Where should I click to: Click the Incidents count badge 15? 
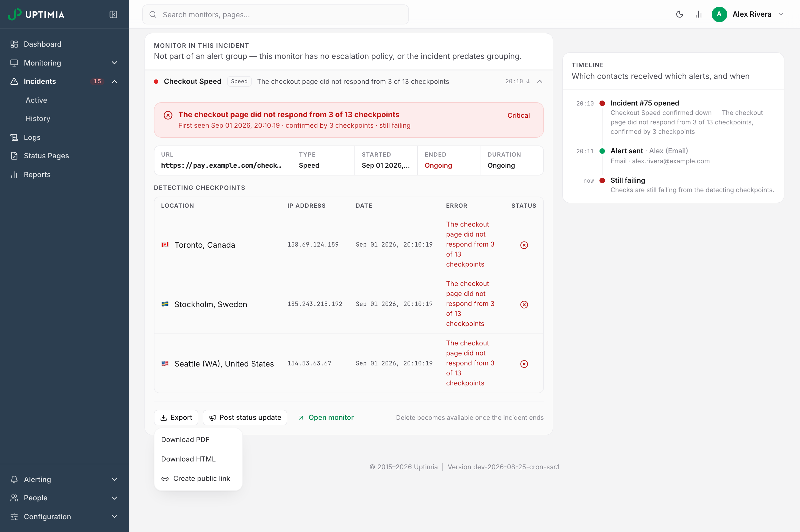[x=97, y=81]
